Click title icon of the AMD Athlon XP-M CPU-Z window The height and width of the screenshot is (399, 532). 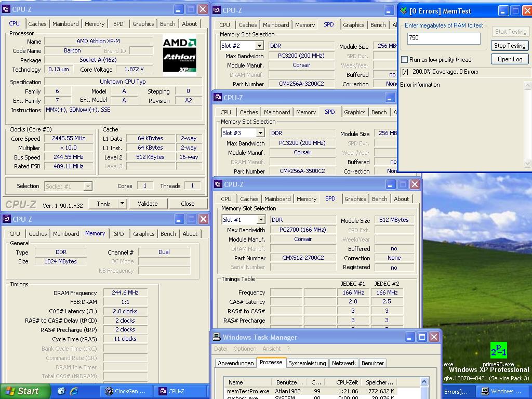(6, 9)
